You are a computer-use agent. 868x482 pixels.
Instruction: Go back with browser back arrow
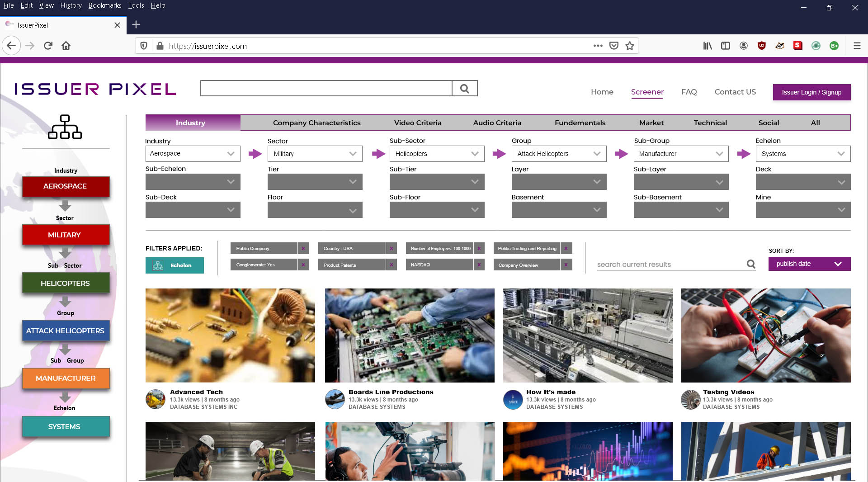[11, 46]
